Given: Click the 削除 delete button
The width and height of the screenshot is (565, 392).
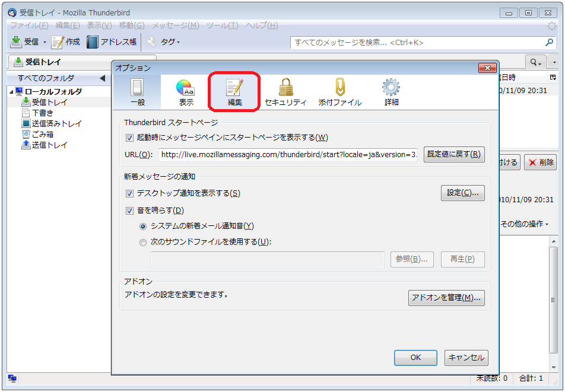Looking at the screenshot, I should 541,162.
